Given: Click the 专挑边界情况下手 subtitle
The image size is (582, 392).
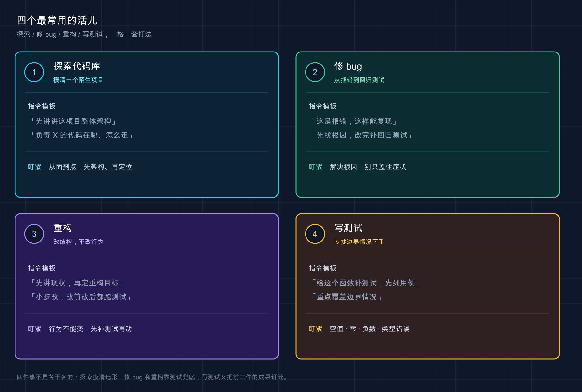Looking at the screenshot, I should (x=359, y=242).
